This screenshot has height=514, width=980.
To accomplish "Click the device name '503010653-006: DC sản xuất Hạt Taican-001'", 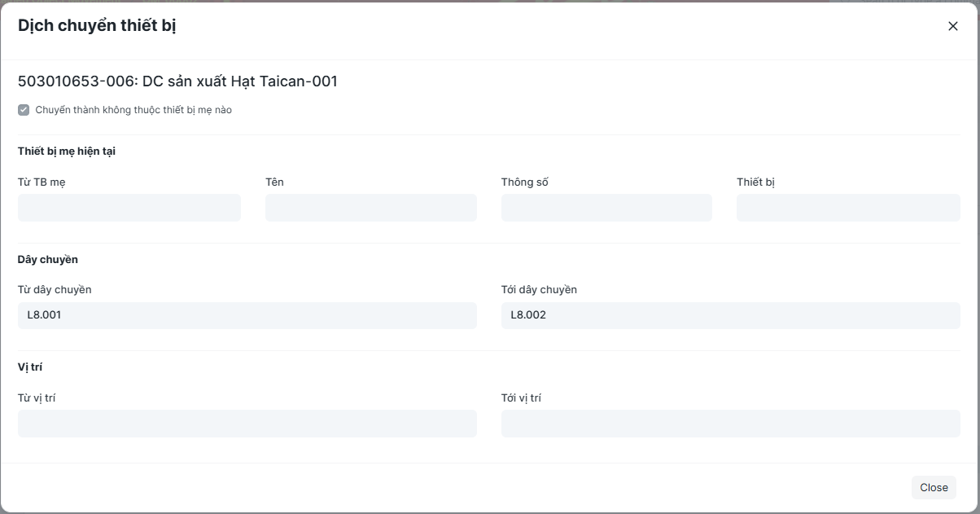I will coord(177,81).
